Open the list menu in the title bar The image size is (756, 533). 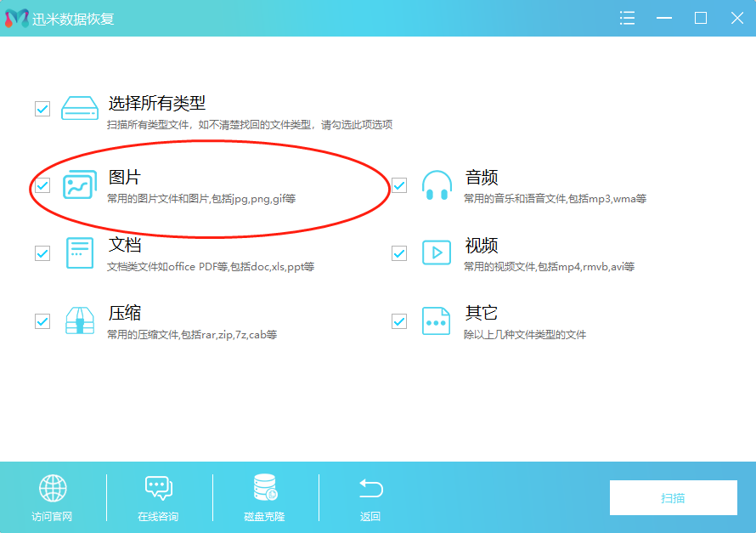(x=627, y=17)
